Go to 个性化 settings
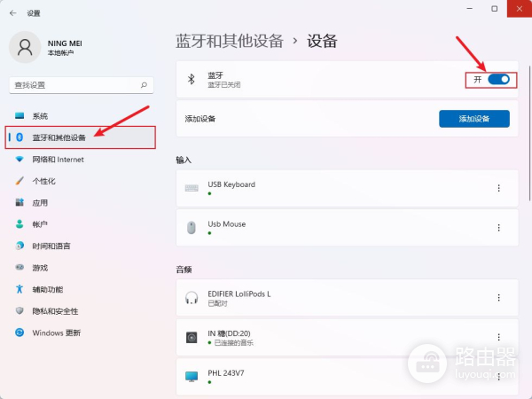532x399 pixels. point(81,181)
